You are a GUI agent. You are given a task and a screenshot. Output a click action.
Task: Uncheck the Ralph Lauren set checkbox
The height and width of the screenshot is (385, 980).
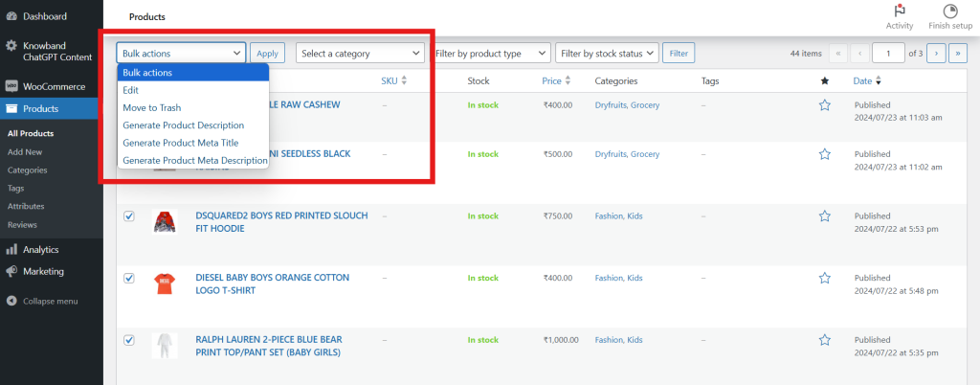point(129,340)
